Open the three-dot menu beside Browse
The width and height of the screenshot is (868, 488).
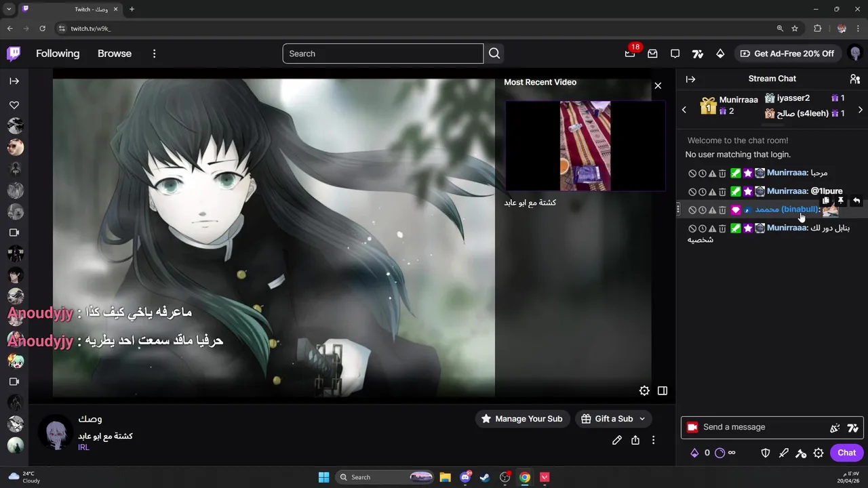[x=154, y=54]
